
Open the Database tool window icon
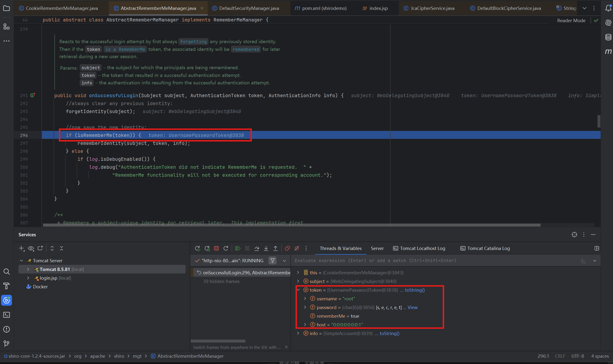608,37
